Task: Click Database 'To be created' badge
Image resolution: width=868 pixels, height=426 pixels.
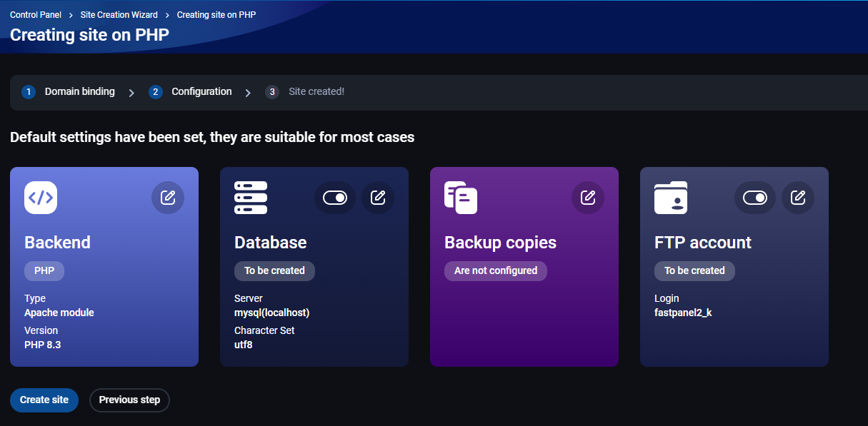Action: coord(274,270)
